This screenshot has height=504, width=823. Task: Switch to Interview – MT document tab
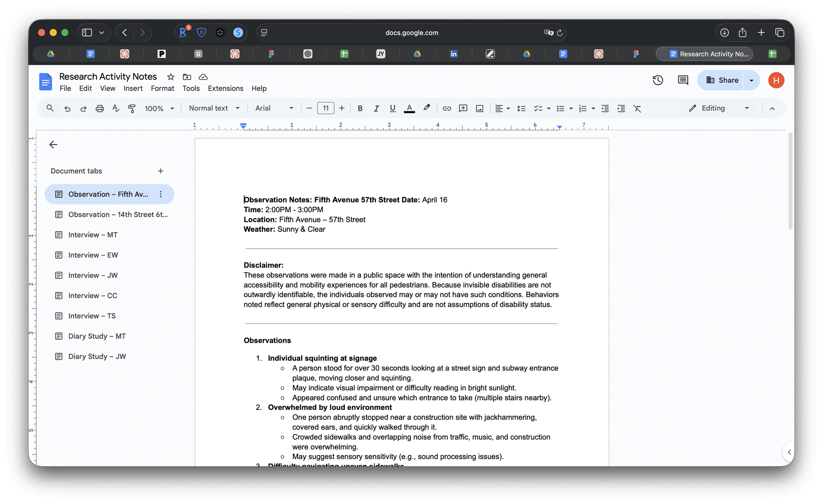pyautogui.click(x=93, y=235)
